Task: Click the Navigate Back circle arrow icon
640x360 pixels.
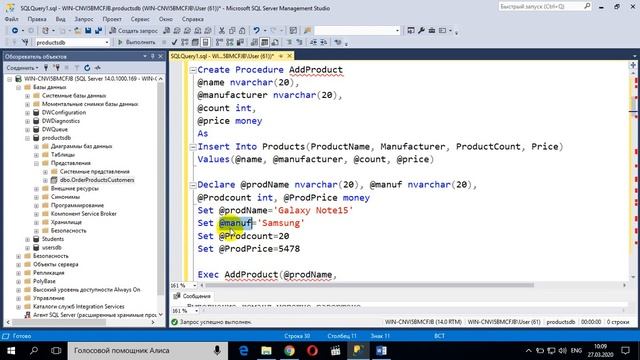Action: click(15, 31)
